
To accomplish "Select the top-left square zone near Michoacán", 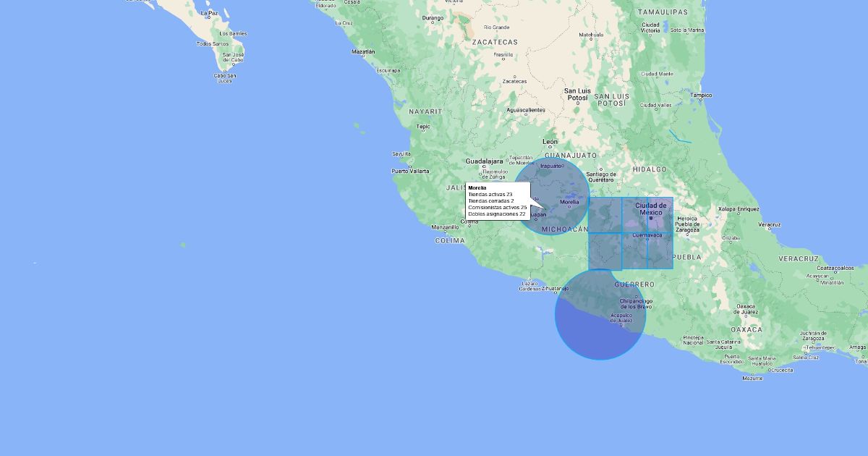I will (x=605, y=214).
